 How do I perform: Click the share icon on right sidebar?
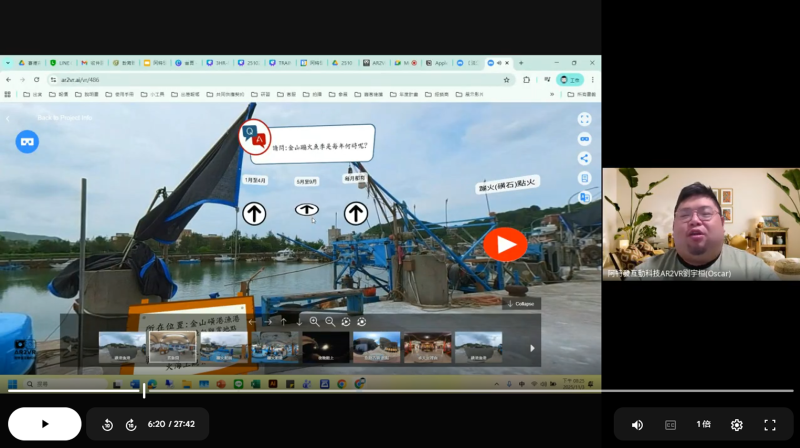[584, 158]
